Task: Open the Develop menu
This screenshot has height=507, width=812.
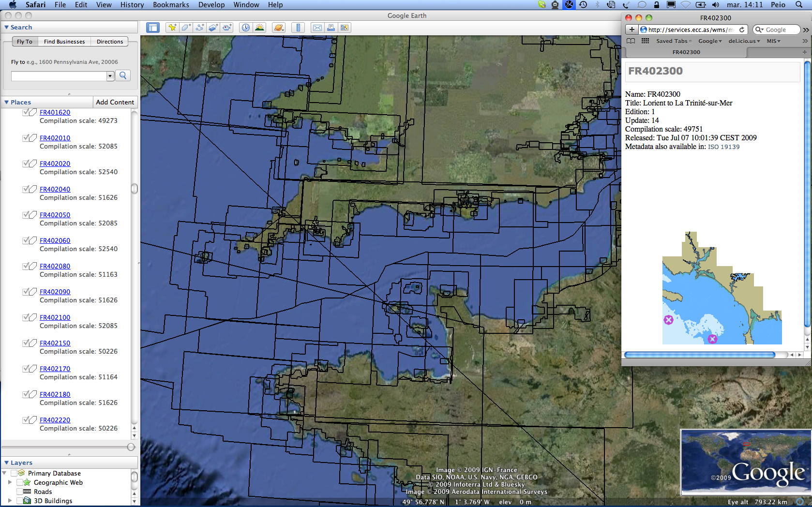Action: coord(211,5)
